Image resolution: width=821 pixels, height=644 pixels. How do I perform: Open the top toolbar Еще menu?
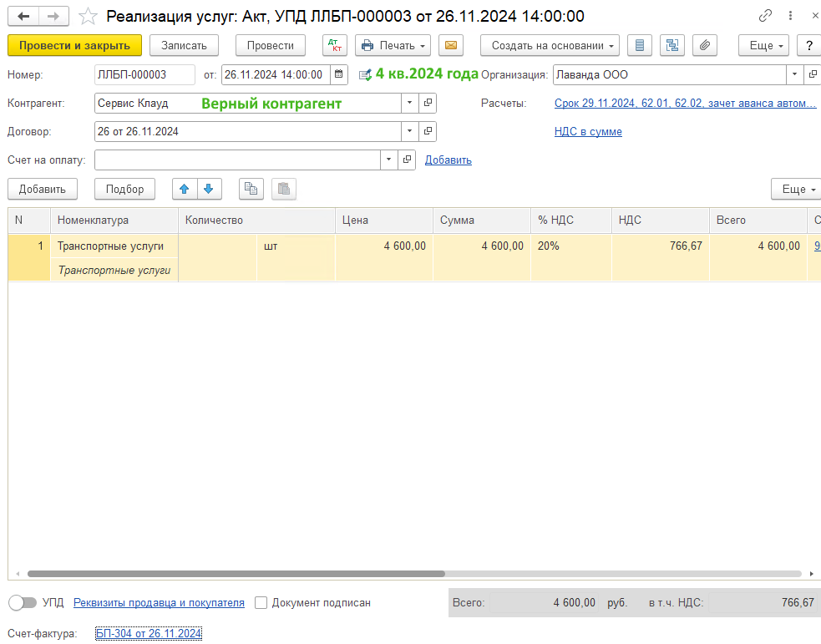(763, 46)
